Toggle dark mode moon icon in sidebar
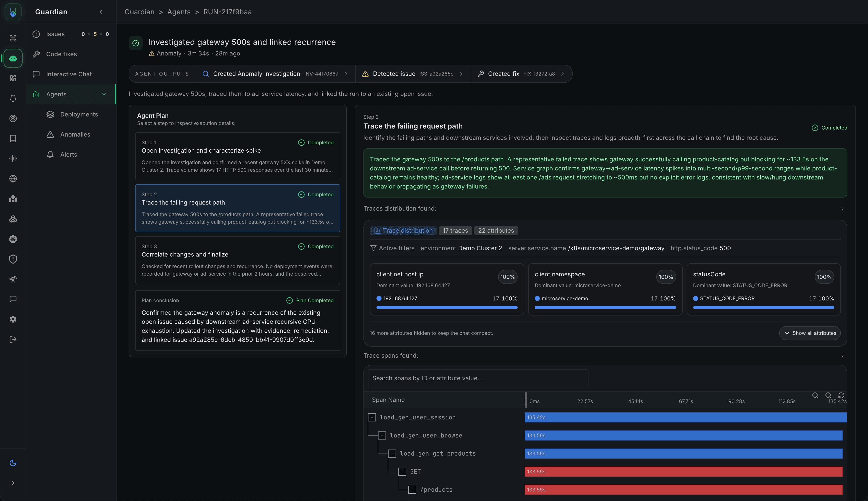 click(13, 463)
